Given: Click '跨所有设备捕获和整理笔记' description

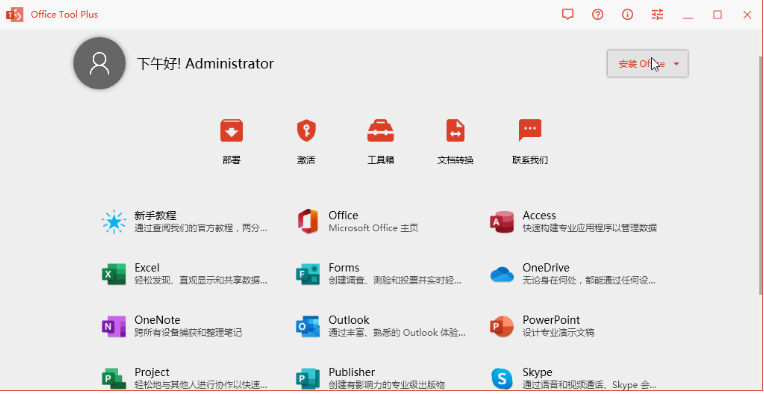Looking at the screenshot, I should coord(188,333).
